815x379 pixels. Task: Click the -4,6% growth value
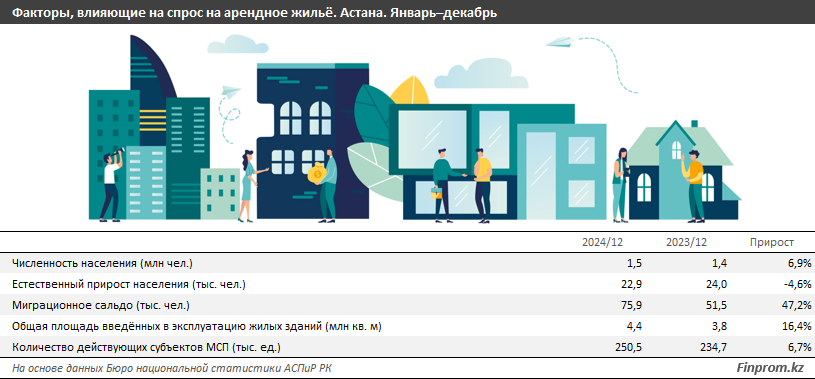tap(798, 284)
